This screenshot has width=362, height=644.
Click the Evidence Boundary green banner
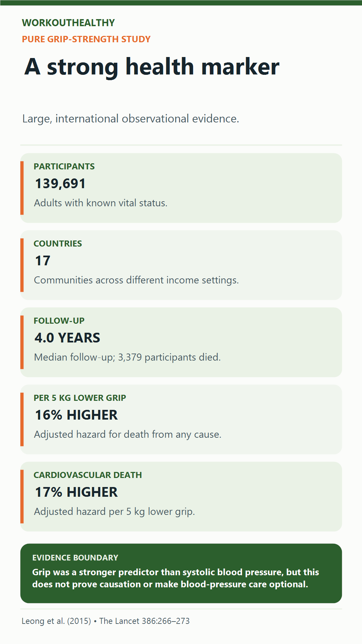click(x=181, y=573)
